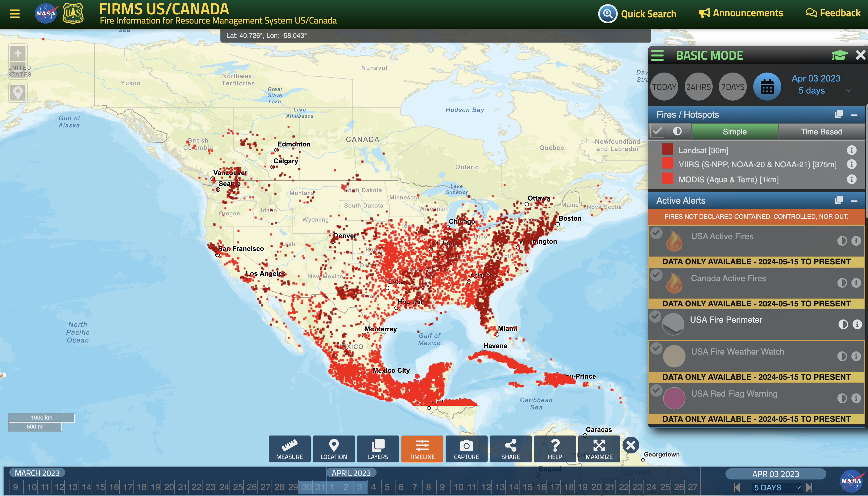The height and width of the screenshot is (496, 868).
Task: Uncheck the Canada Active Fires alert
Action: coord(657,275)
